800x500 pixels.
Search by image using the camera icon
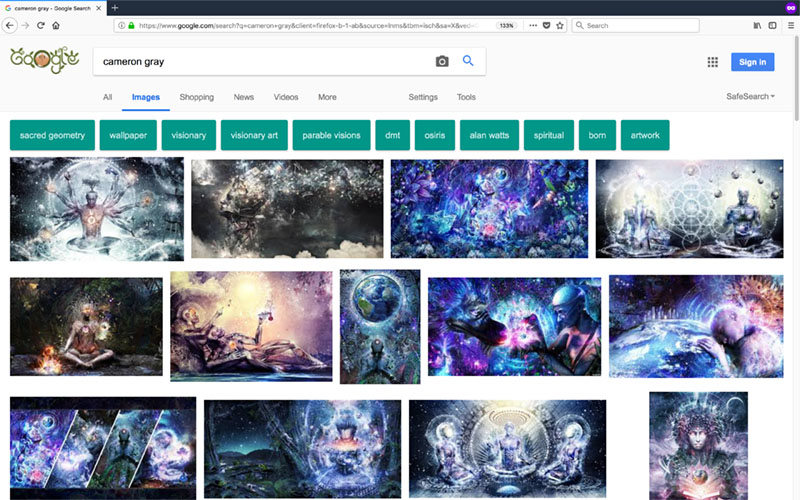(x=442, y=61)
